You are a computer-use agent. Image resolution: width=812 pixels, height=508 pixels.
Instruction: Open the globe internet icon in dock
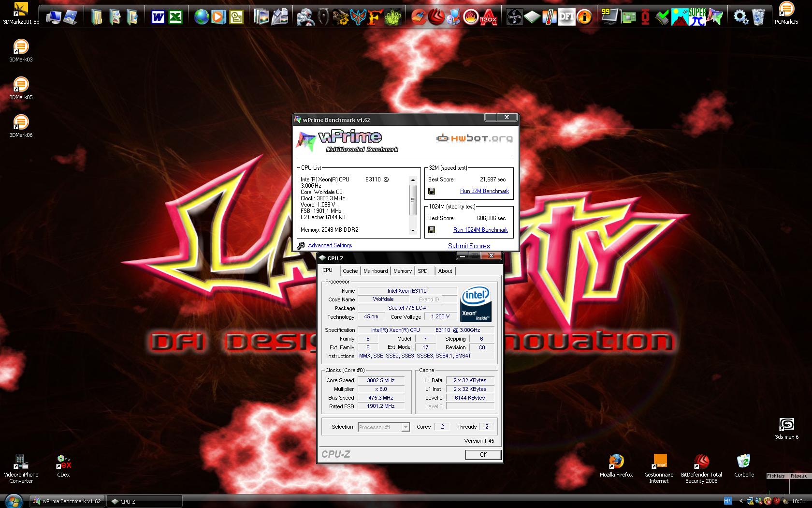click(x=202, y=17)
